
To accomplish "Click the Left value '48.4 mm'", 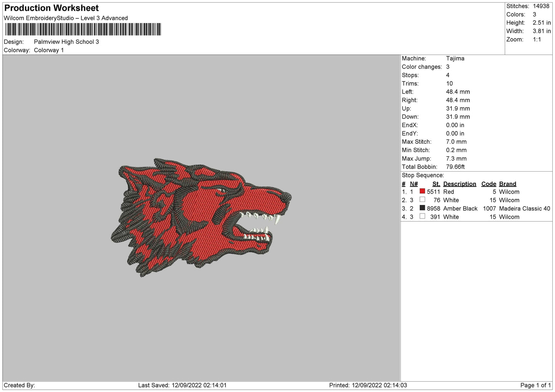I will [x=458, y=92].
